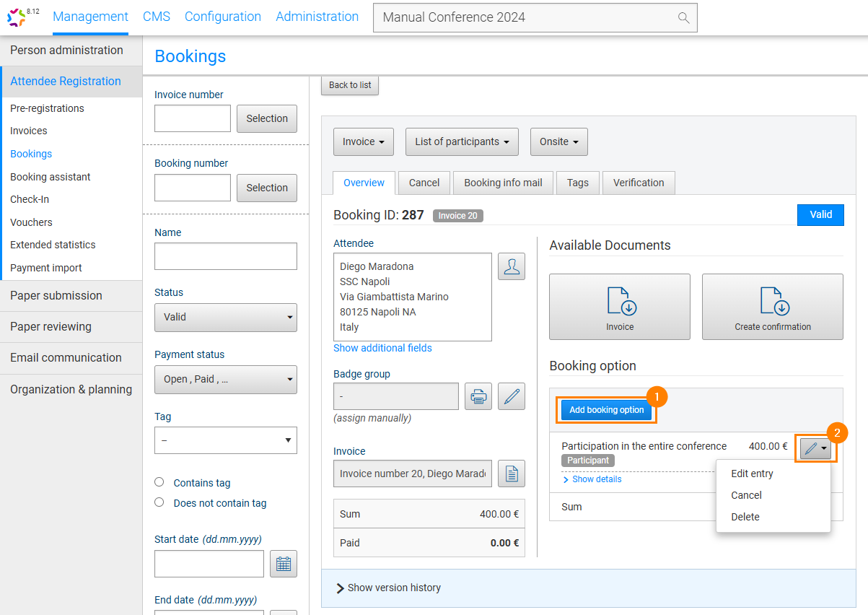Download the Invoice document
The image size is (868, 615).
click(x=619, y=306)
